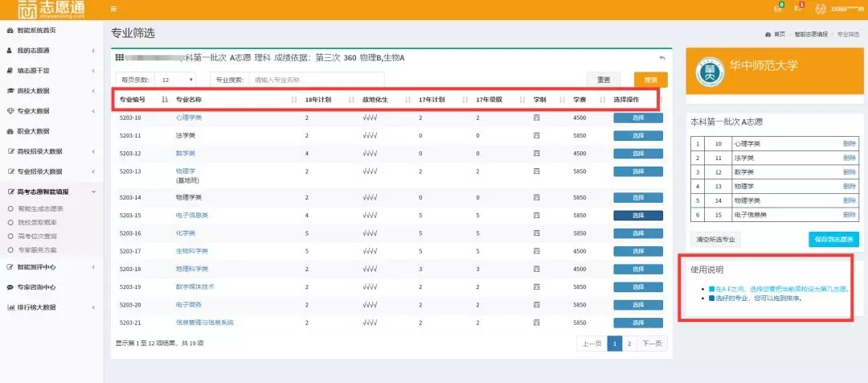
Task: Open the 每页条数 dropdown showing 12
Action: point(176,80)
